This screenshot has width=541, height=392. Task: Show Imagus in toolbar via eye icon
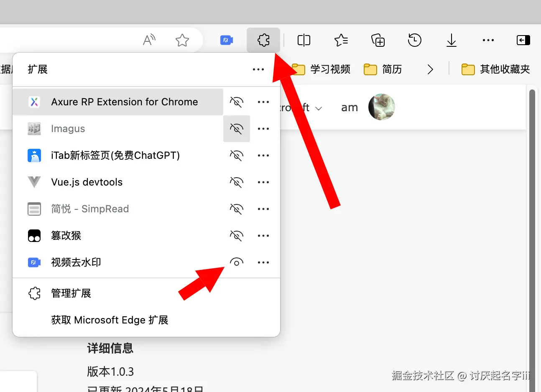tap(237, 129)
